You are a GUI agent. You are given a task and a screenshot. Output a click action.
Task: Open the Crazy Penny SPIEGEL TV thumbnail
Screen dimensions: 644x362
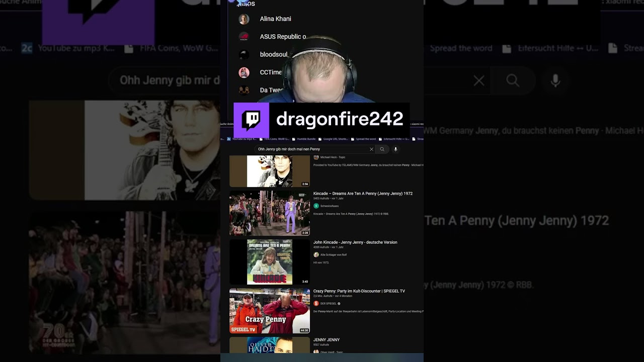point(270,311)
